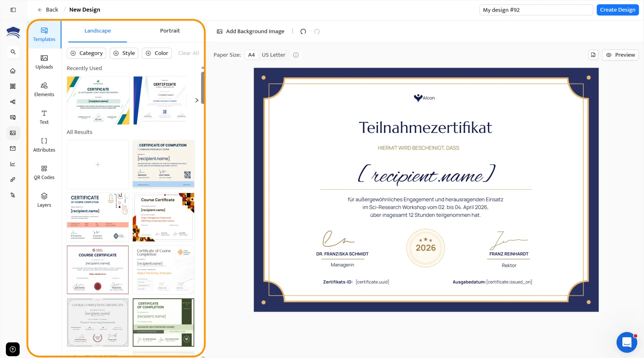Open the analytics icon in the sidebar
Image resolution: width=644 pixels, height=358 pixels.
pyautogui.click(x=13, y=164)
